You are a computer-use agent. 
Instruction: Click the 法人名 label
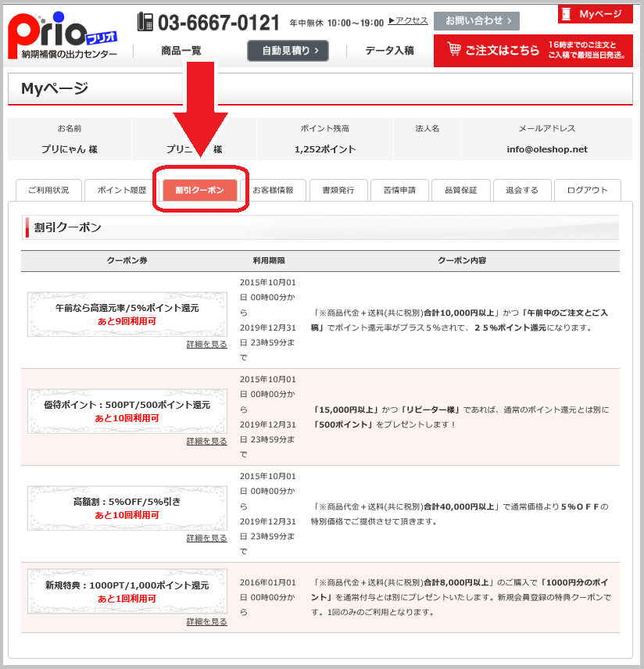428,128
